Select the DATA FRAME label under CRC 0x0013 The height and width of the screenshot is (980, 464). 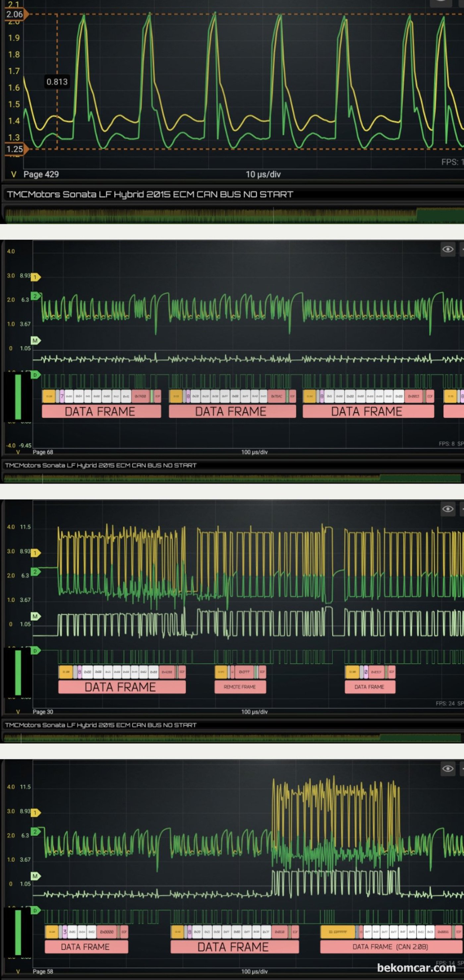pyautogui.click(x=368, y=412)
